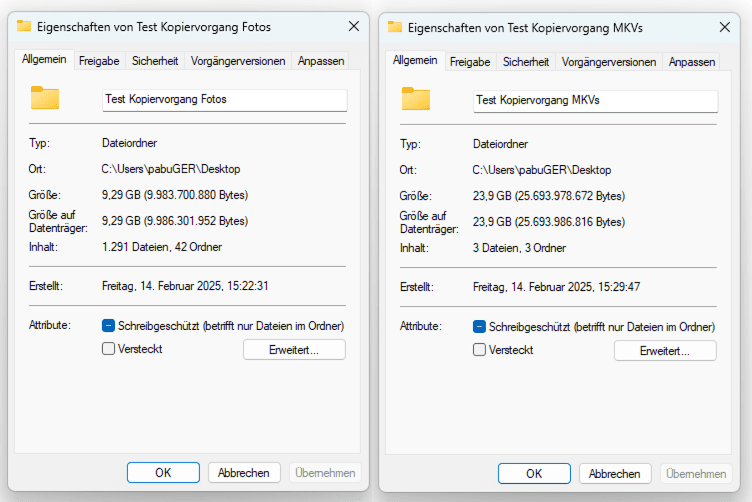
Task: Switch to Sicherheit tab in Fotos dialog
Action: click(155, 61)
